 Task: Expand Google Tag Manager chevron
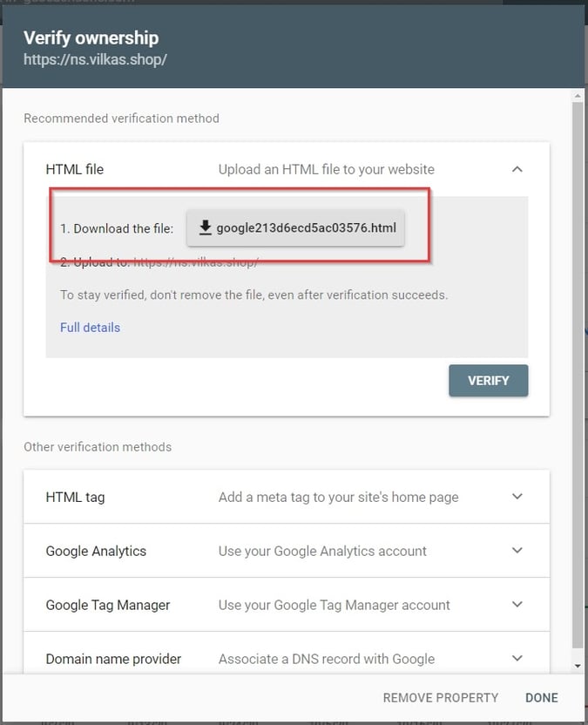(517, 605)
